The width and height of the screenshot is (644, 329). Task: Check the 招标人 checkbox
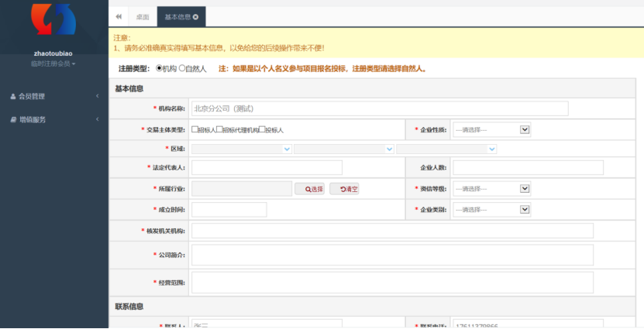pos(195,129)
